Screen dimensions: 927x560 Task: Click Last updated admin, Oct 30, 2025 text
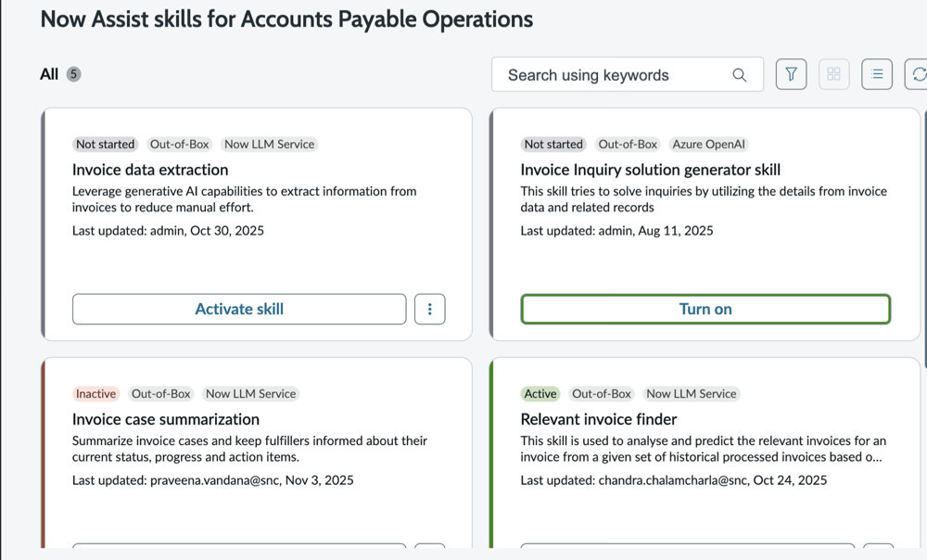point(168,231)
